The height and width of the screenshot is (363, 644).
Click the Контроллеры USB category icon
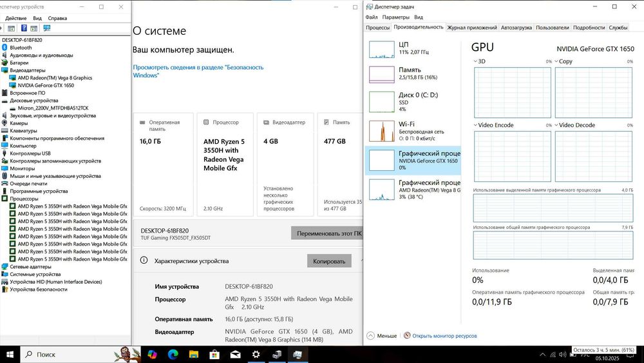[x=5, y=153]
